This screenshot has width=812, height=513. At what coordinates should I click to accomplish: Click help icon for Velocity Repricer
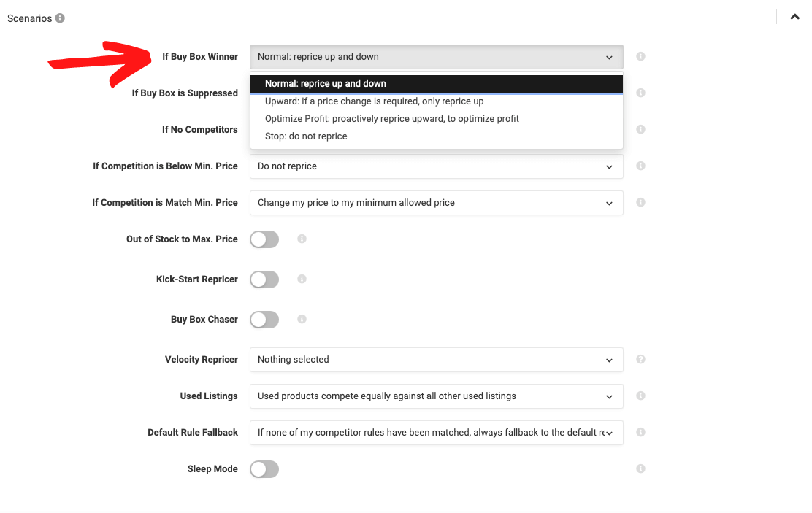click(x=640, y=359)
